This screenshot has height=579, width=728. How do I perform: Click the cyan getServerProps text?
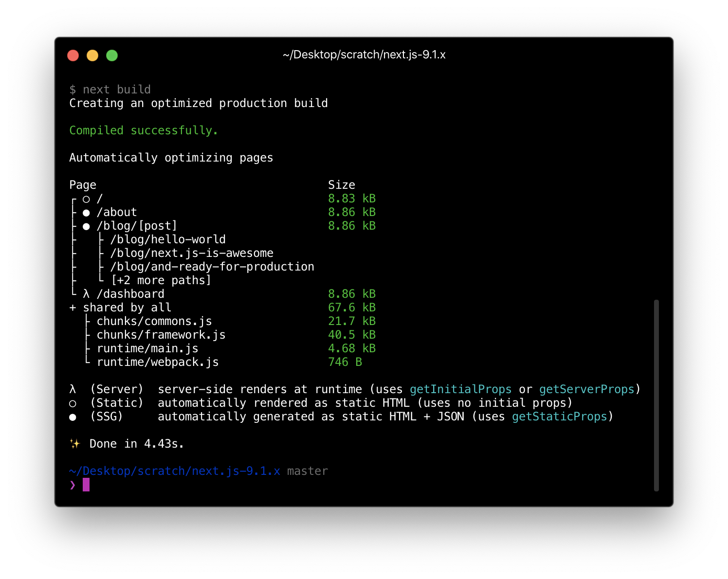point(587,389)
